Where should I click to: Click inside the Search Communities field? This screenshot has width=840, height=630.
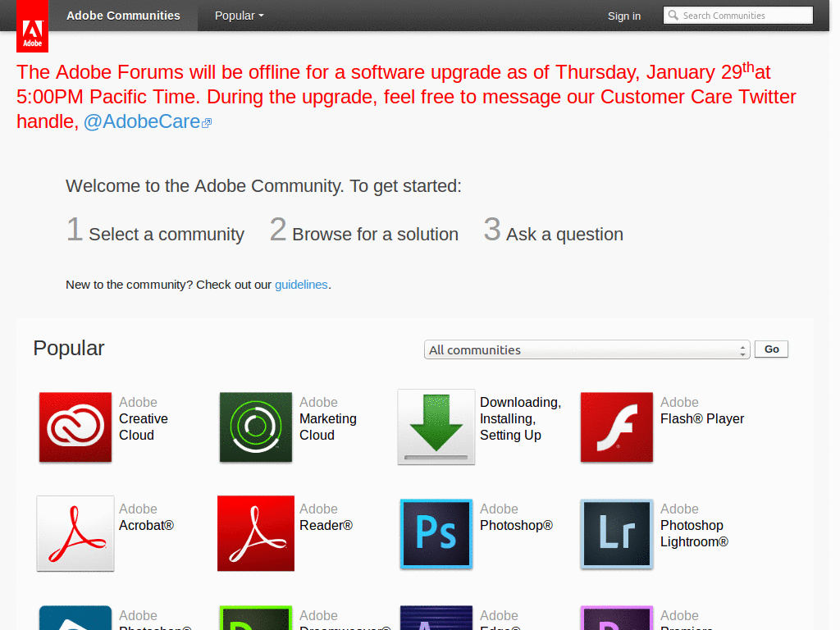[737, 15]
